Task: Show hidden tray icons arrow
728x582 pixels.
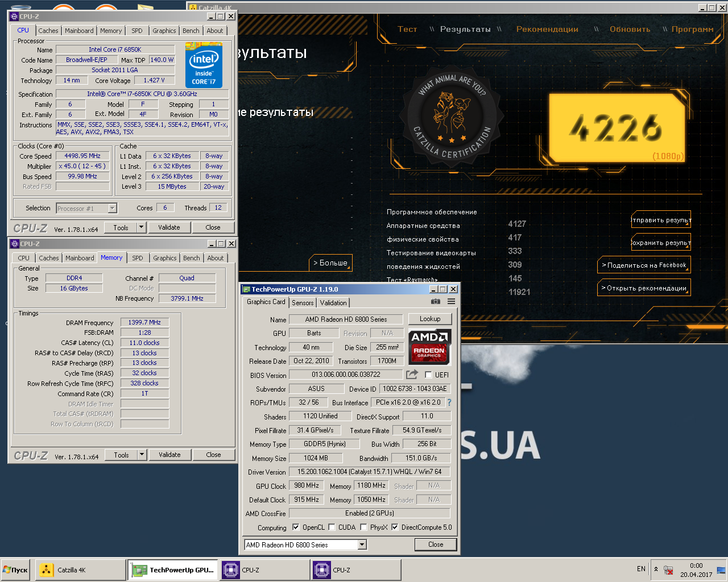Action: coord(656,569)
